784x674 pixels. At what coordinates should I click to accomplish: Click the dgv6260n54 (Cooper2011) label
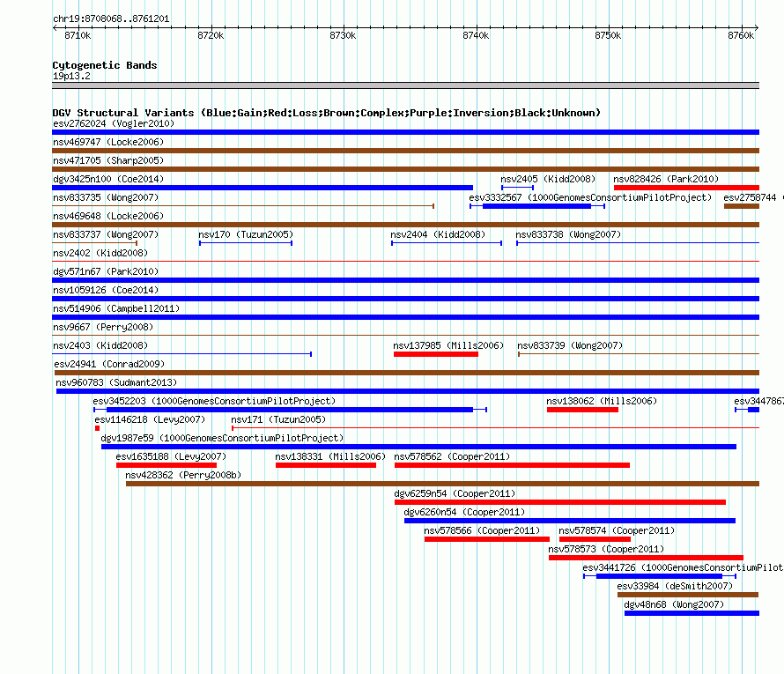pos(464,512)
